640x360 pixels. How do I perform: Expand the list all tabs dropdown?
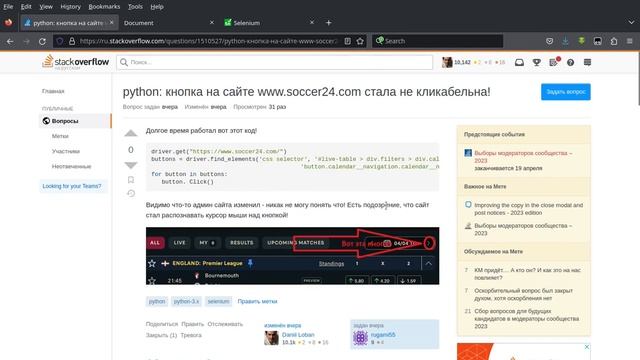click(631, 23)
